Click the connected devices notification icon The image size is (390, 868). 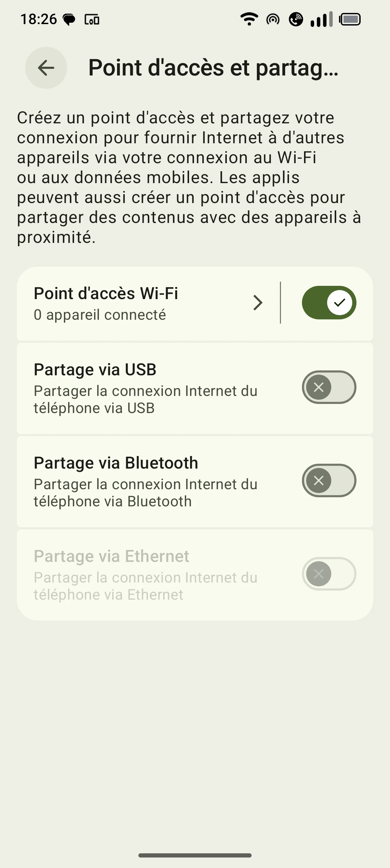[92, 20]
